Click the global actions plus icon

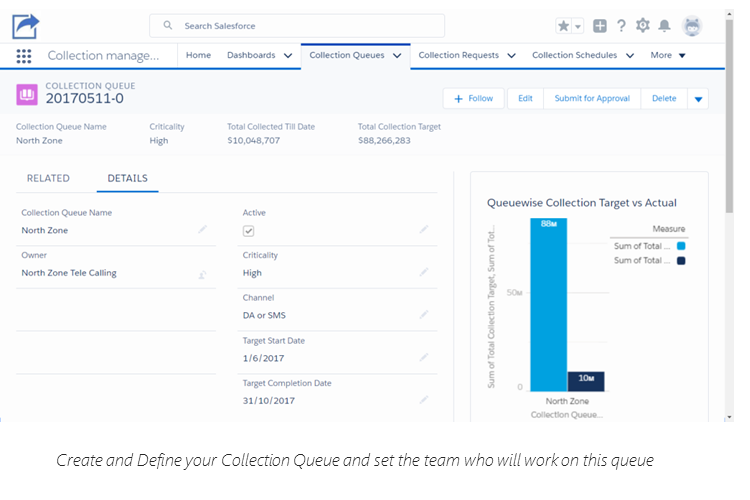click(600, 26)
